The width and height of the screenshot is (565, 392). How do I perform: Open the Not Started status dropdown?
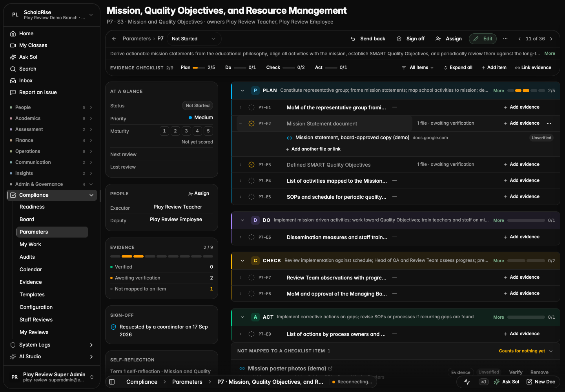tap(194, 39)
